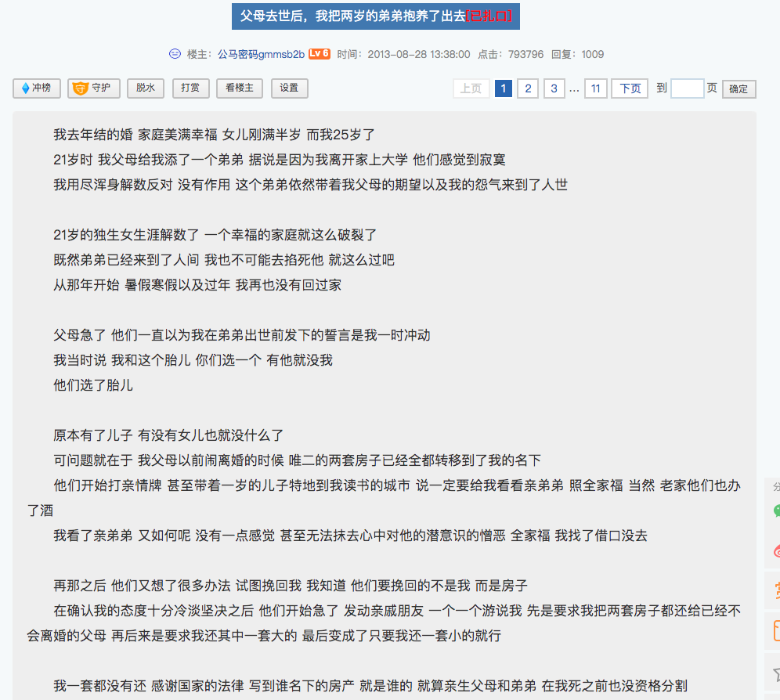Share the post via Weibo icon
The height and width of the screenshot is (700, 780).
pos(775,550)
